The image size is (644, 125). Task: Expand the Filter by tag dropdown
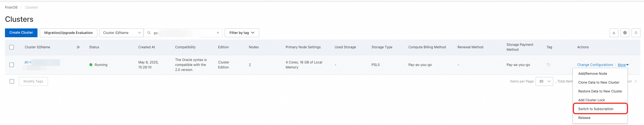point(242,33)
